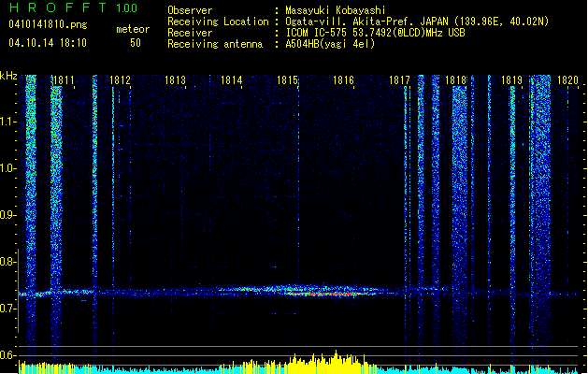Click the 1816 time marker

tap(343, 80)
